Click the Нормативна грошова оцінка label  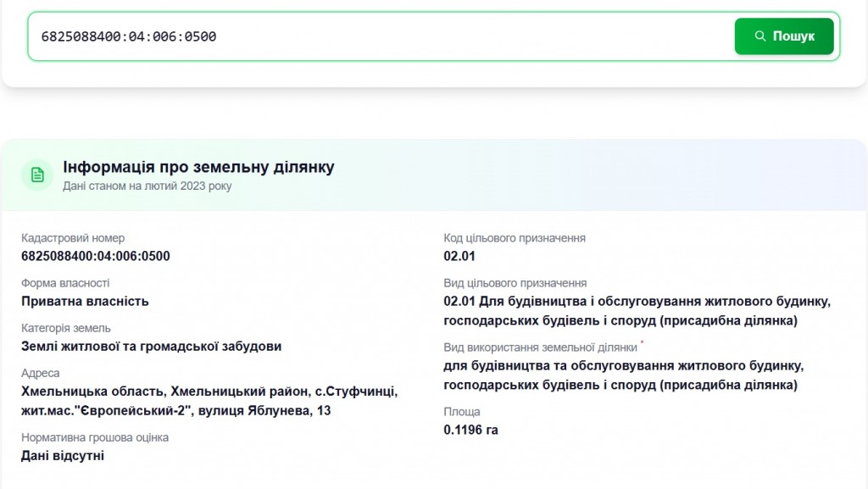coord(95,437)
